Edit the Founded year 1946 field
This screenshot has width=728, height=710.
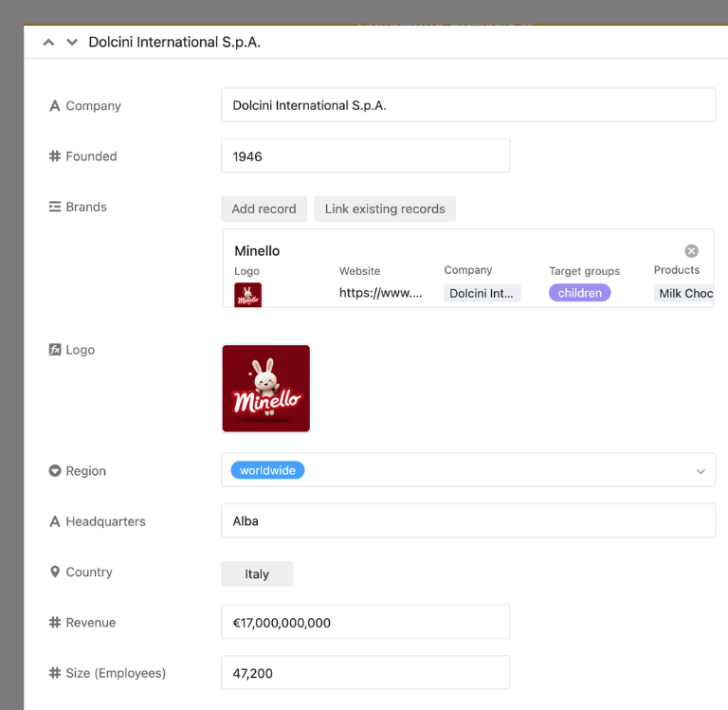[x=365, y=155]
